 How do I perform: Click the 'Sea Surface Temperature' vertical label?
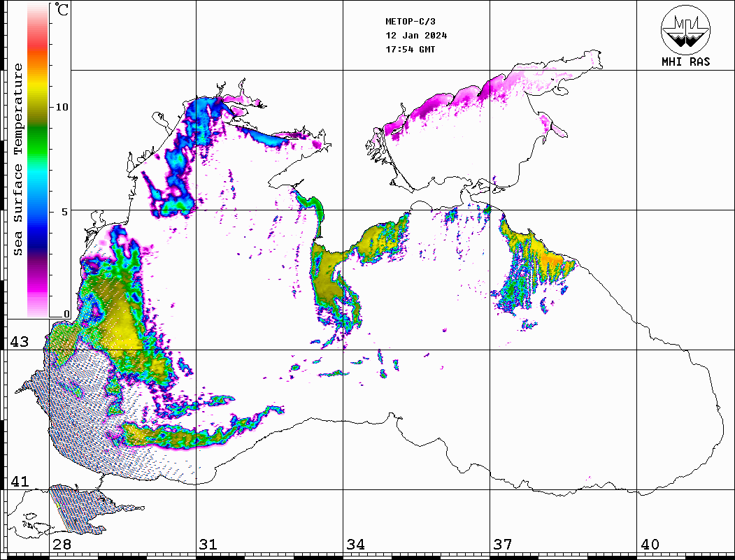[17, 159]
